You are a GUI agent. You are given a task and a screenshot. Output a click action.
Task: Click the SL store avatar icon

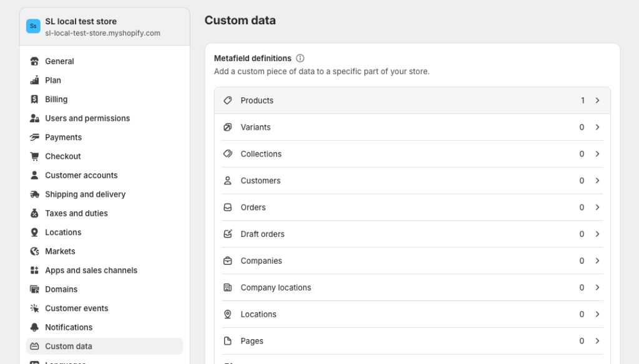[x=33, y=26]
